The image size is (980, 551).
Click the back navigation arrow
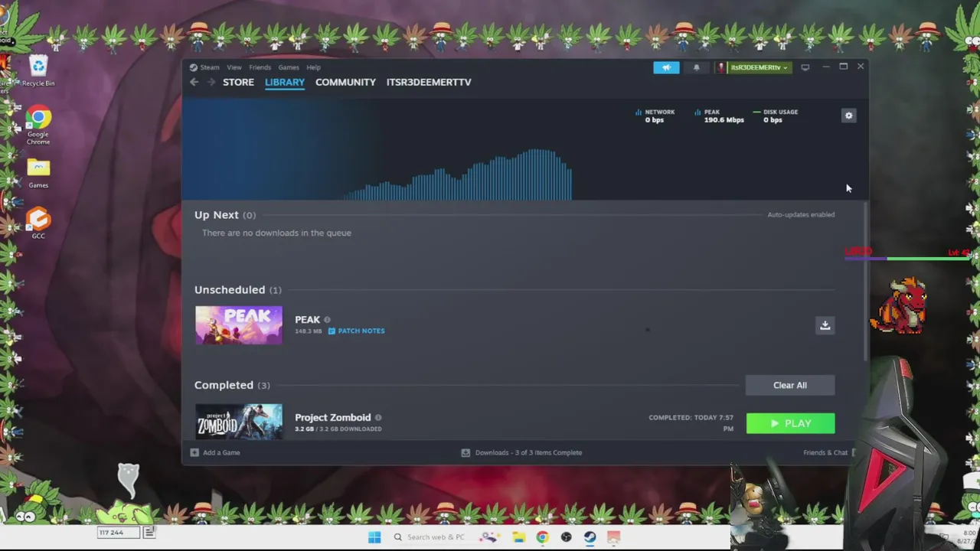pos(194,82)
